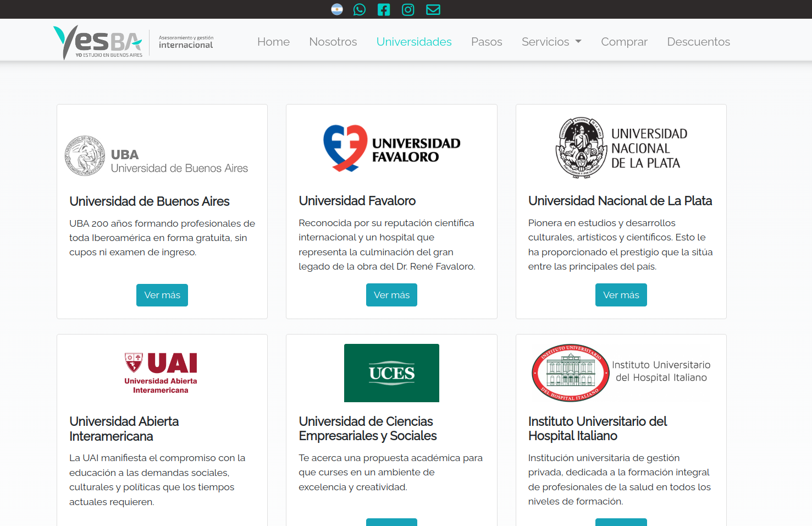Click the Universidad Favaloro logo
The width and height of the screenshot is (812, 526).
point(391,149)
